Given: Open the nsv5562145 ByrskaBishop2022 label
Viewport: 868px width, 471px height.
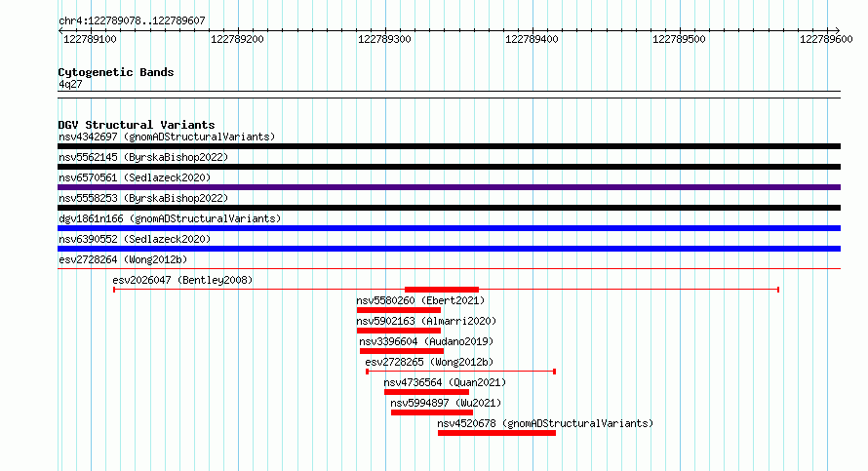Looking at the screenshot, I should [x=143, y=157].
